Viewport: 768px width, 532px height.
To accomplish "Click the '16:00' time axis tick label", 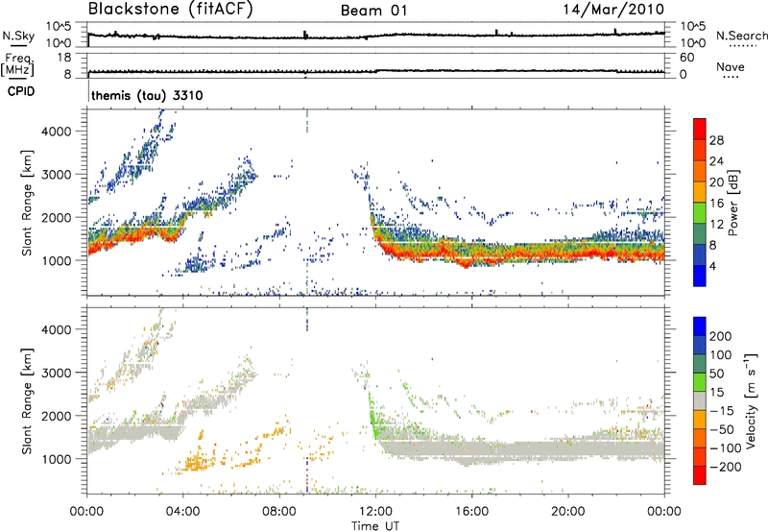I will coord(471,512).
